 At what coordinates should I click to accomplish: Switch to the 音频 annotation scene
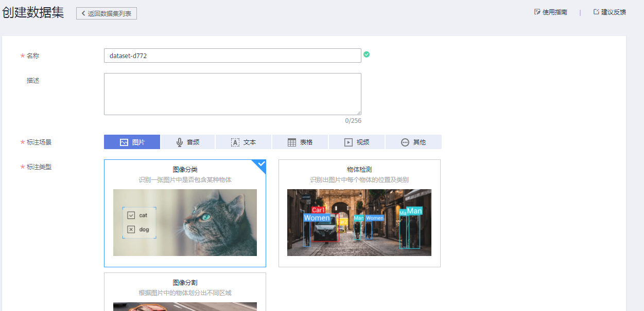(x=188, y=142)
